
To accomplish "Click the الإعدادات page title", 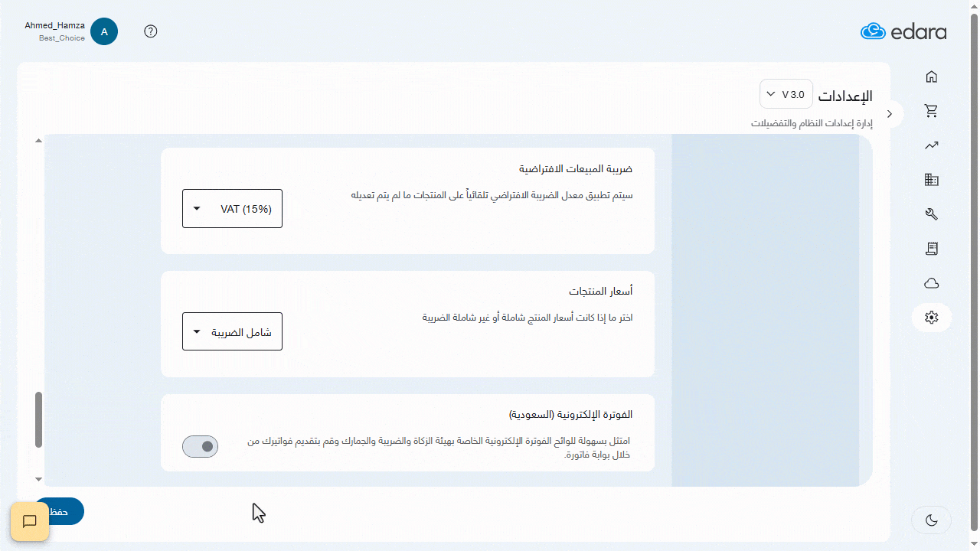I will point(845,96).
